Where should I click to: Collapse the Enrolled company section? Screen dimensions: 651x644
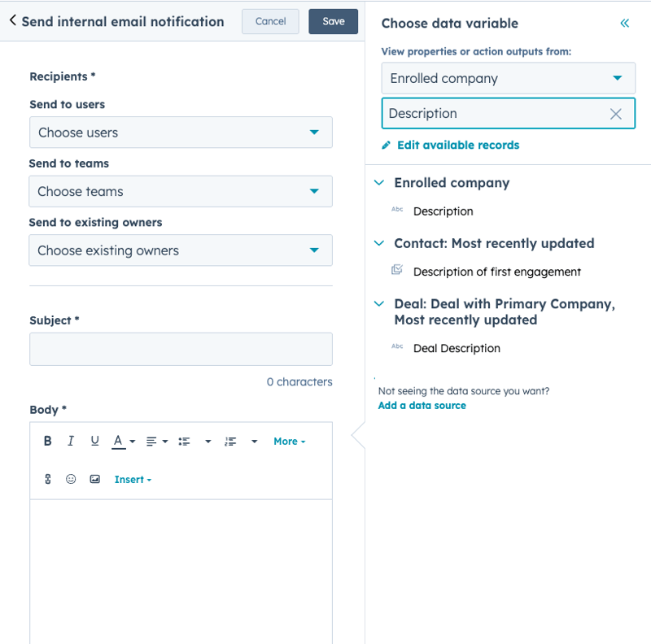pyautogui.click(x=378, y=183)
